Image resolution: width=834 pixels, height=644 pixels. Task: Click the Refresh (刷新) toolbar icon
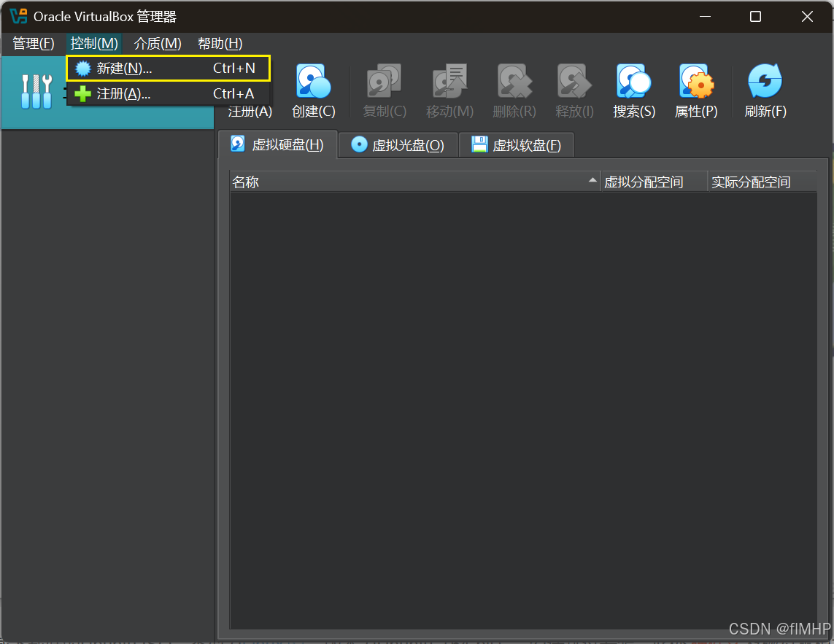tap(765, 82)
